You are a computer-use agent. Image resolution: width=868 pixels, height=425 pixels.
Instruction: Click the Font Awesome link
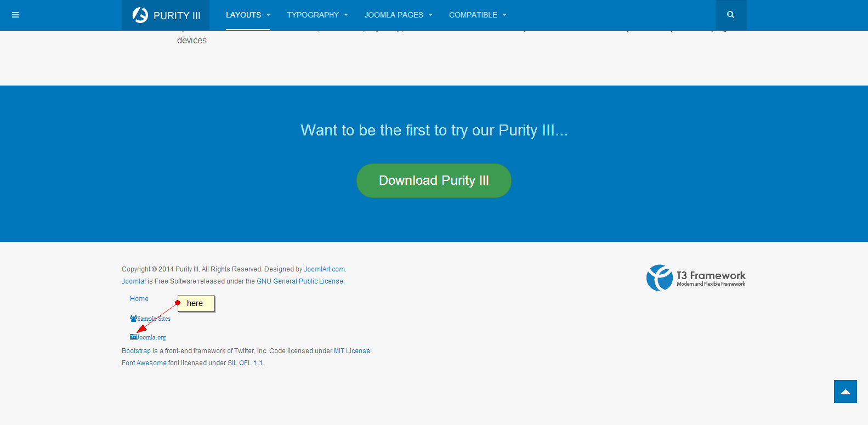(x=144, y=363)
